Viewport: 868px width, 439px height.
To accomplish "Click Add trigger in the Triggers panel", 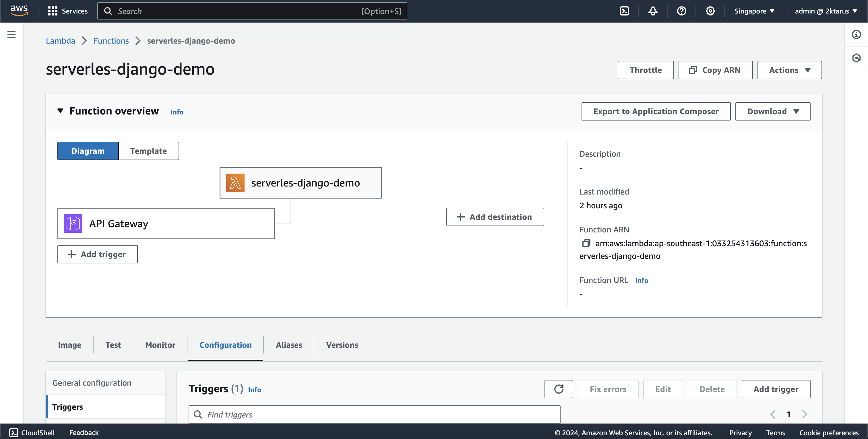I will point(776,389).
